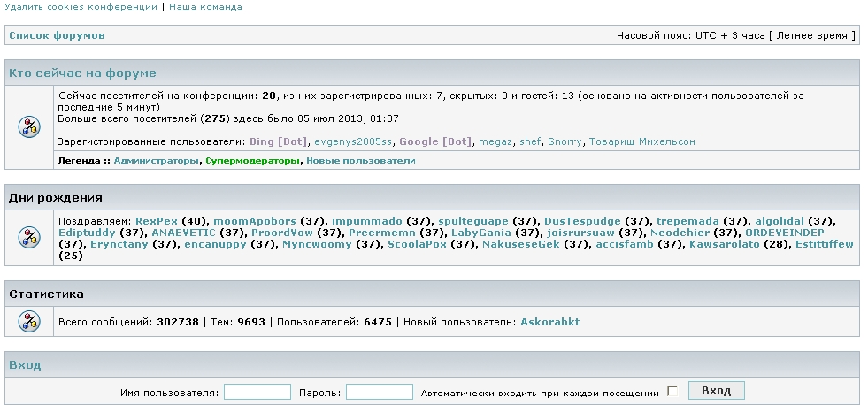Open the Кто сейчас на форуме heading link

(82, 73)
